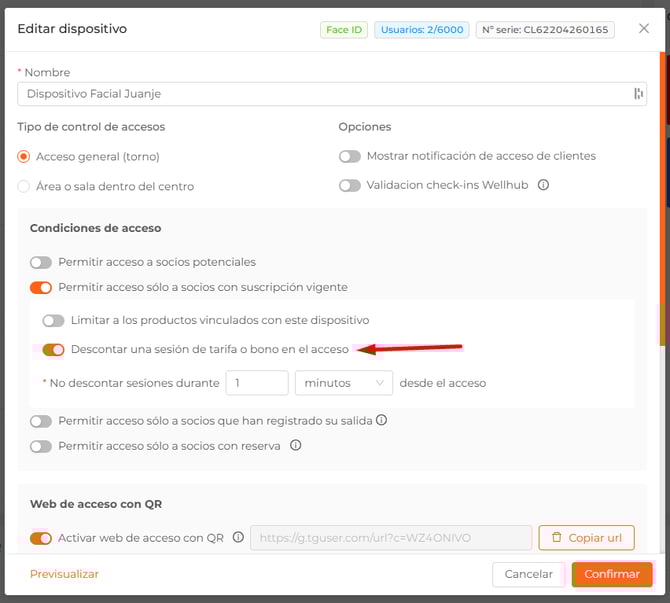Close the Editar dispositivo dialog

pyautogui.click(x=644, y=29)
